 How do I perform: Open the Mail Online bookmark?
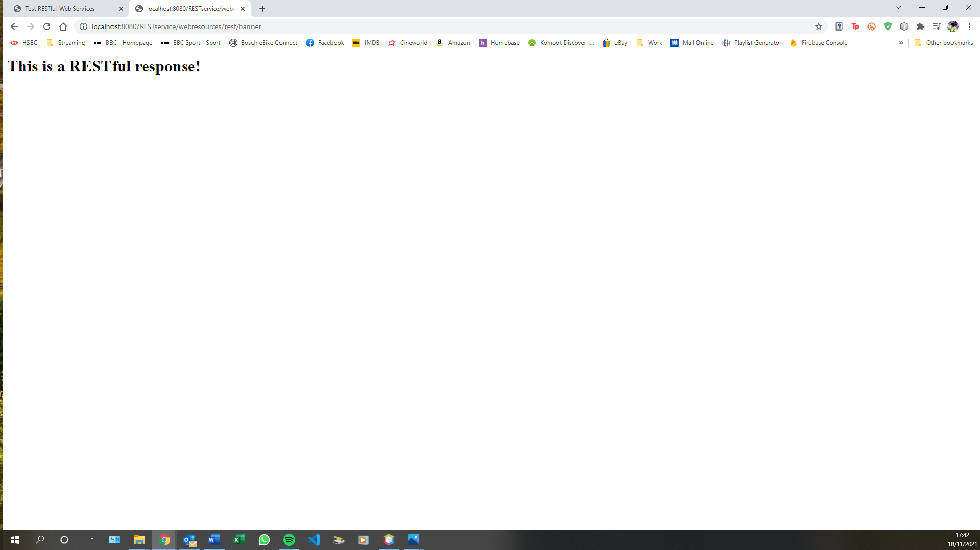(x=692, y=43)
